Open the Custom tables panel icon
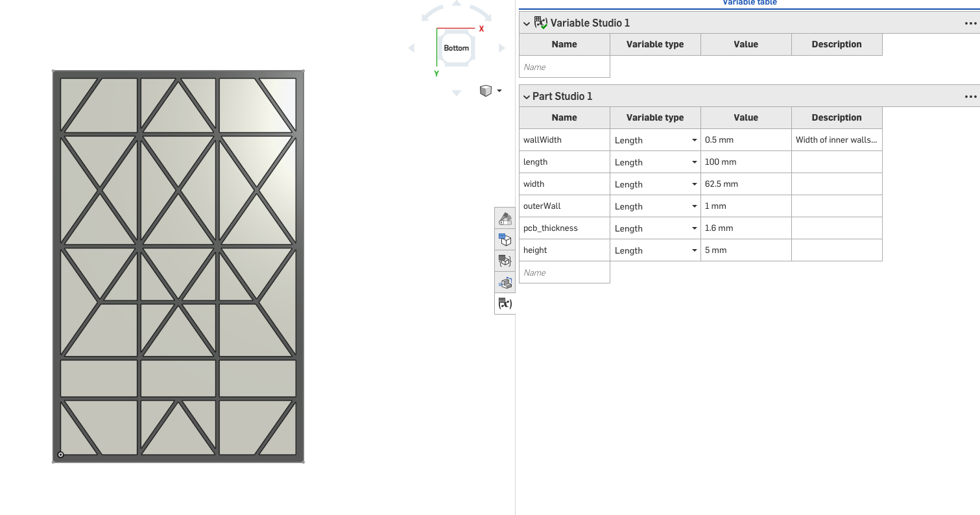 click(x=505, y=261)
